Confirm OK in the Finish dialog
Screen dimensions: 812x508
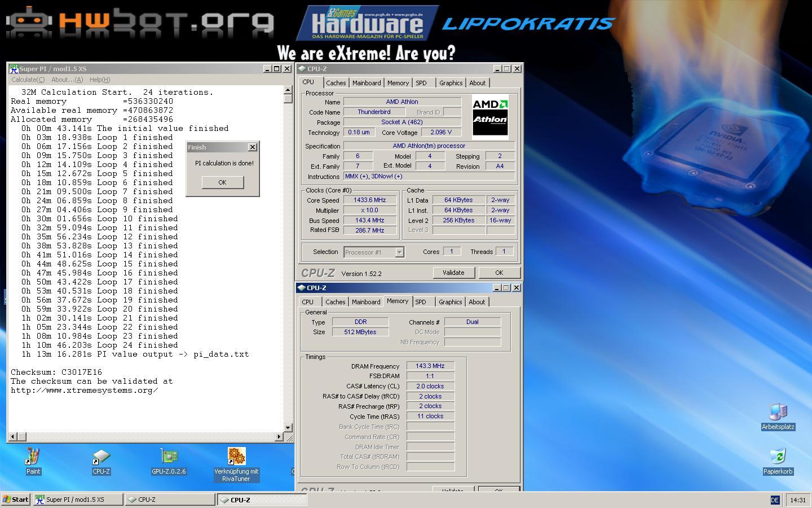[x=222, y=182]
